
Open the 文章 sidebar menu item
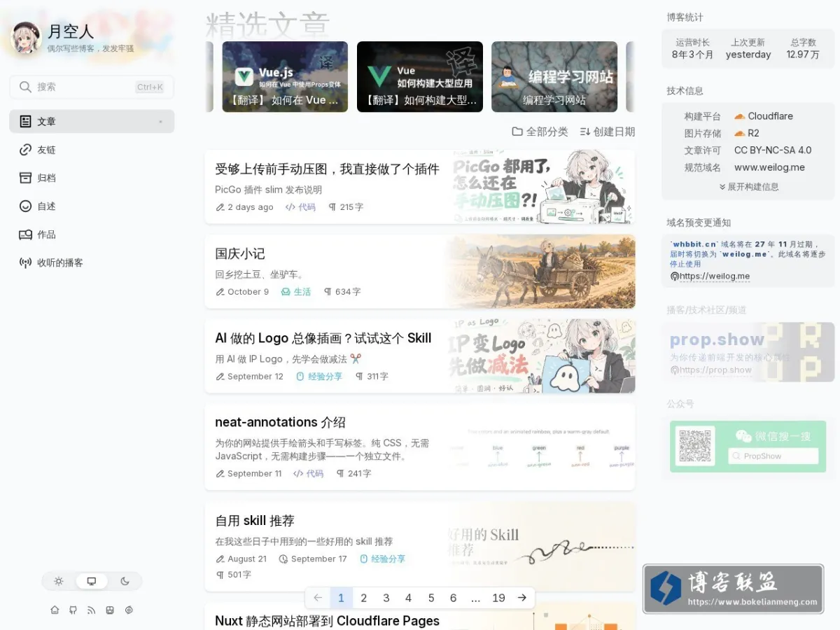tap(92, 122)
